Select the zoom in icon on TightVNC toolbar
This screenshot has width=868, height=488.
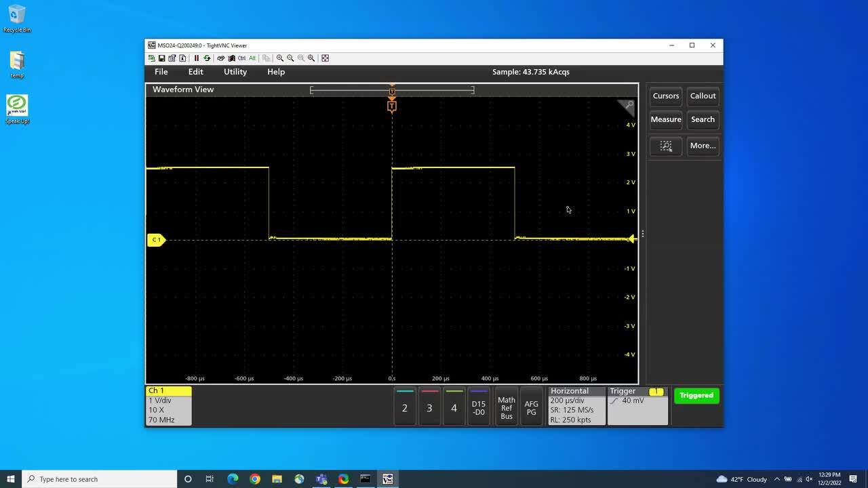point(281,58)
